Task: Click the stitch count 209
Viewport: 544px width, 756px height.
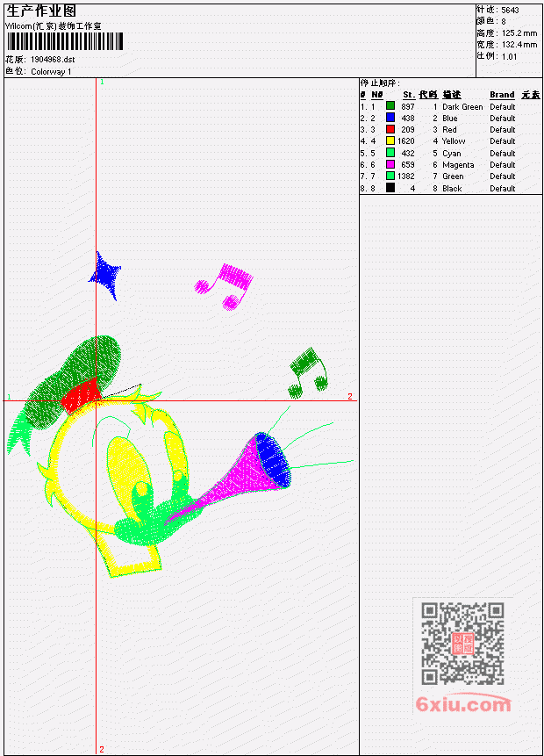Action: tap(408, 130)
